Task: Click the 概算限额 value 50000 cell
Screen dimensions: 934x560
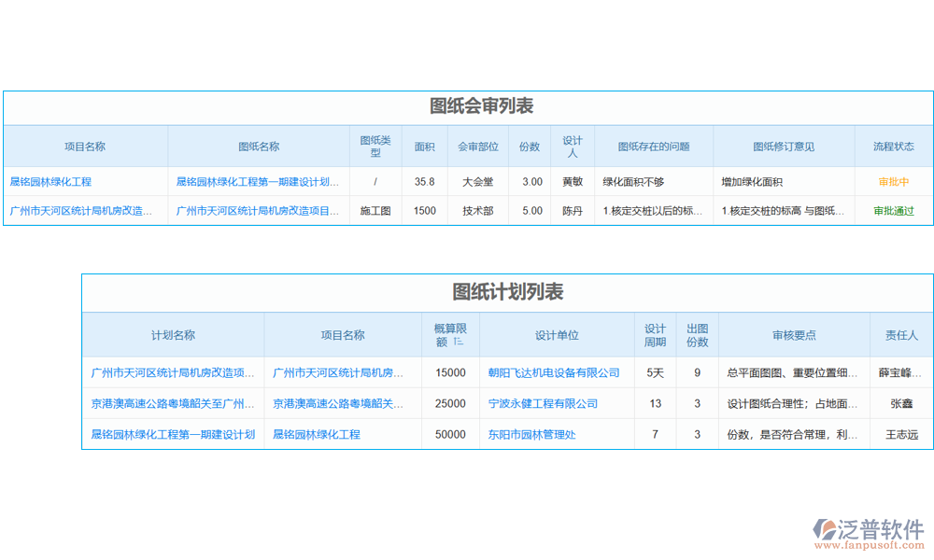Action: tap(453, 434)
